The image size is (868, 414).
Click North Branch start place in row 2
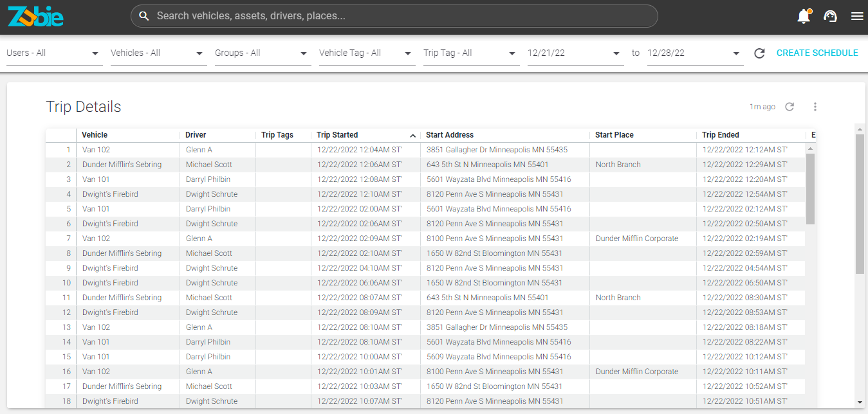click(x=618, y=165)
